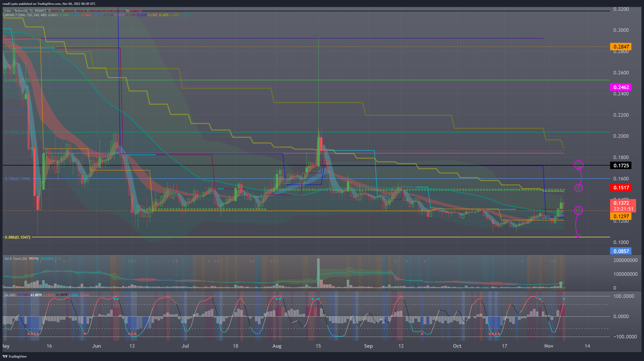The width and height of the screenshot is (644, 361).
Task: Click the 0.1800 price axis tick
Action: pos(621,157)
